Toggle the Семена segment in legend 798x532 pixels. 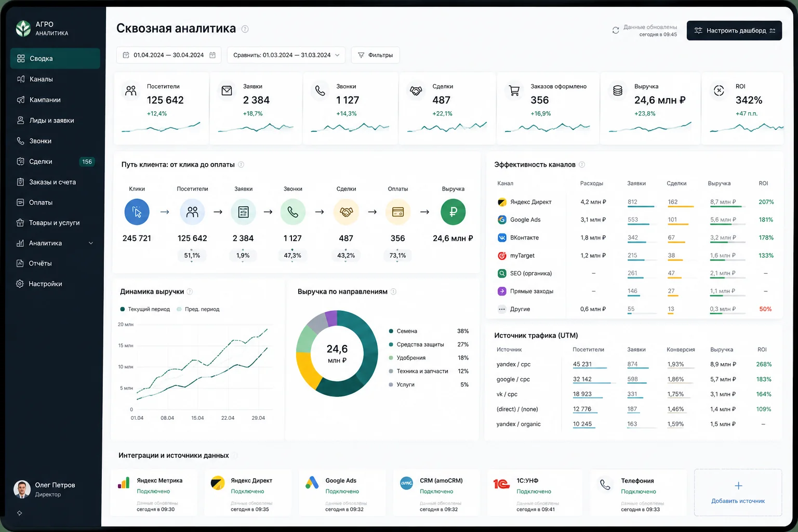[x=403, y=331]
